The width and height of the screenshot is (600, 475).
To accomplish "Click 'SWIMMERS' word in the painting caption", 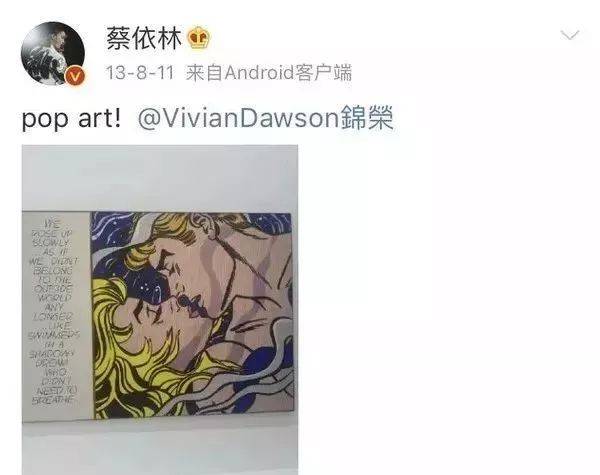I will point(54,336).
